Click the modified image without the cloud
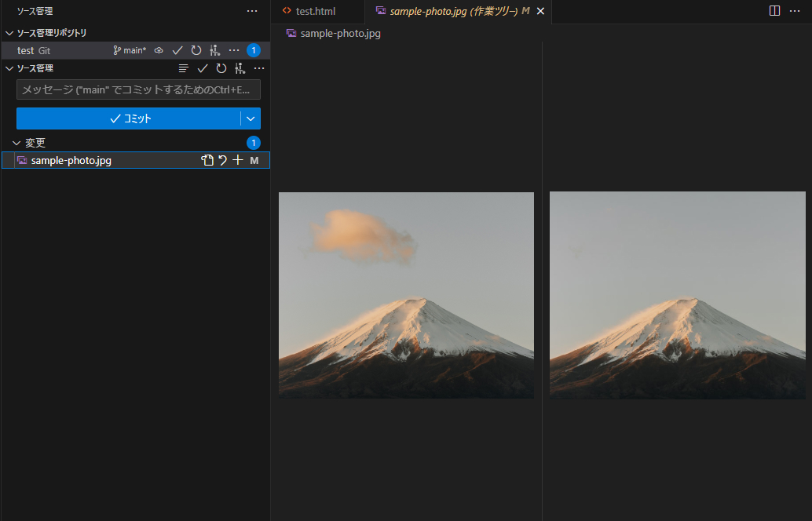The image size is (812, 521). click(x=678, y=296)
